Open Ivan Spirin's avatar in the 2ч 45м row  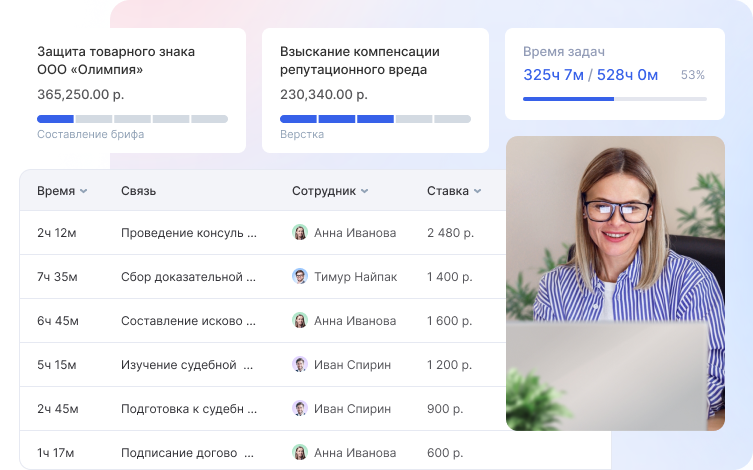click(x=300, y=409)
